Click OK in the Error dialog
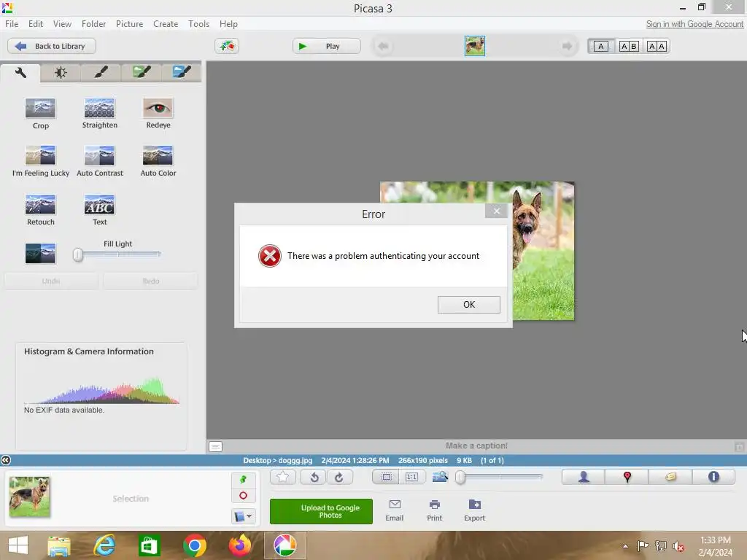The image size is (747, 560). [469, 305]
